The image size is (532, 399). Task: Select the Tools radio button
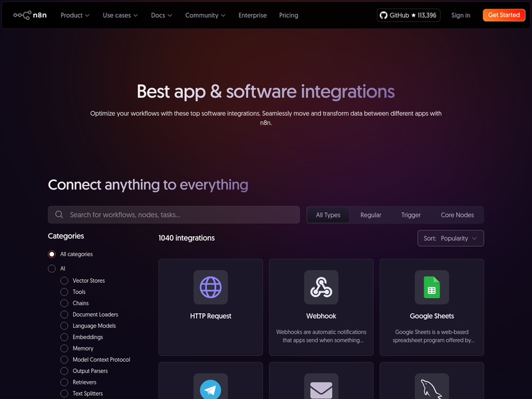(64, 292)
